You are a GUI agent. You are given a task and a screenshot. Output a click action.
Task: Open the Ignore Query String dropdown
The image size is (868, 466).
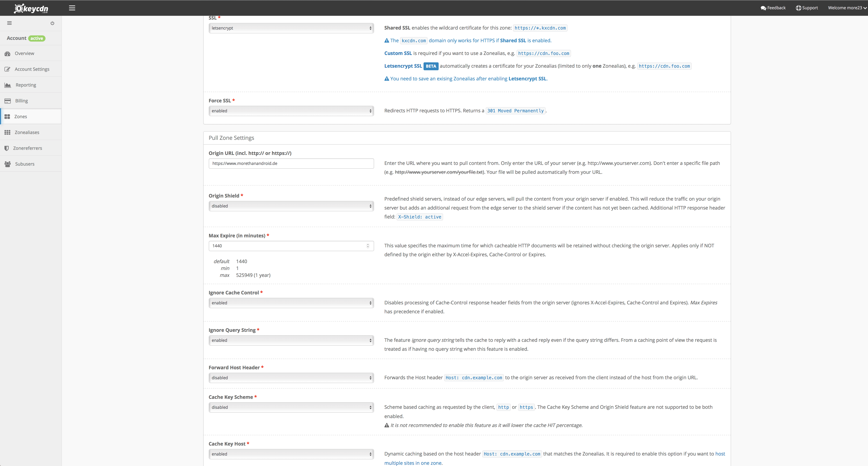pyautogui.click(x=291, y=340)
